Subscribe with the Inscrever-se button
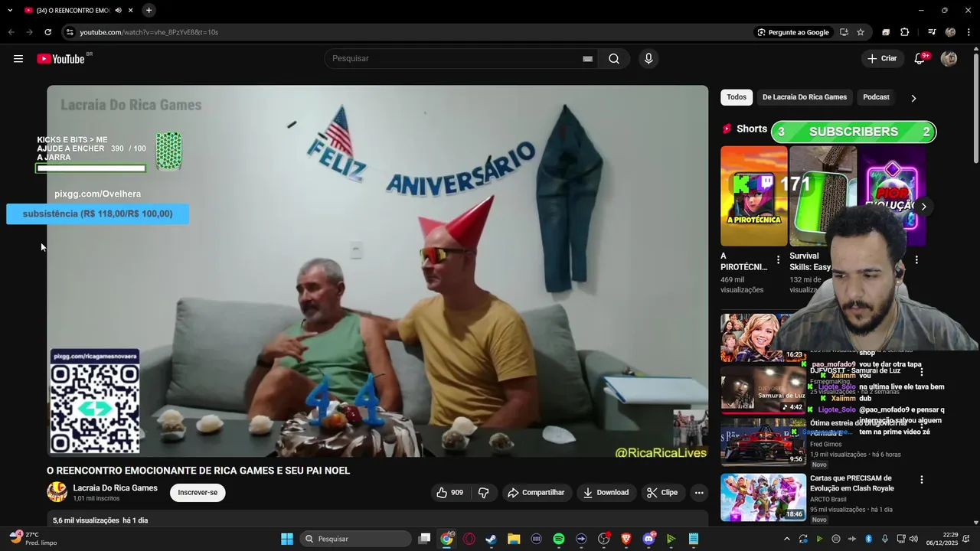 (x=198, y=493)
